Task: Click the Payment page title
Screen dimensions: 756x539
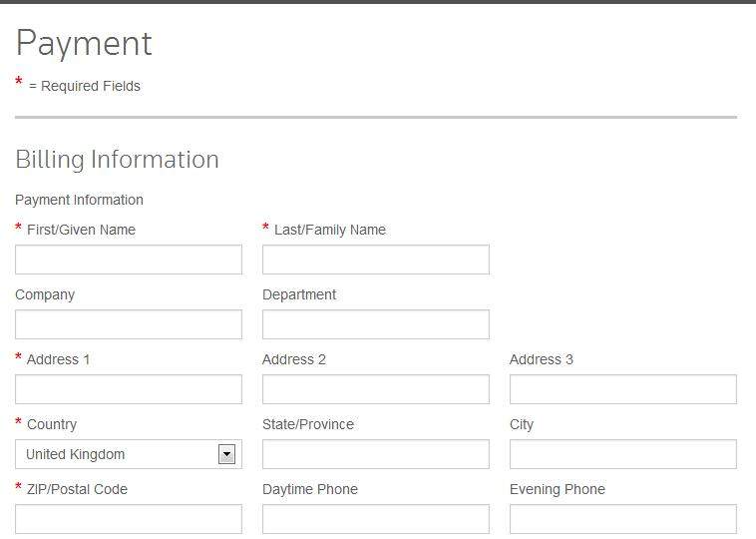Action: click(x=84, y=44)
